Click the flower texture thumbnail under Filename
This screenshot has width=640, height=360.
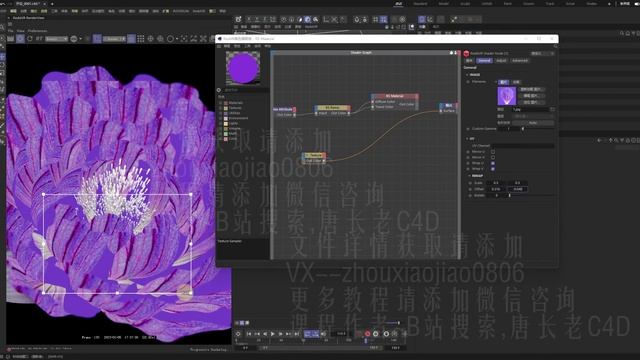pos(507,96)
